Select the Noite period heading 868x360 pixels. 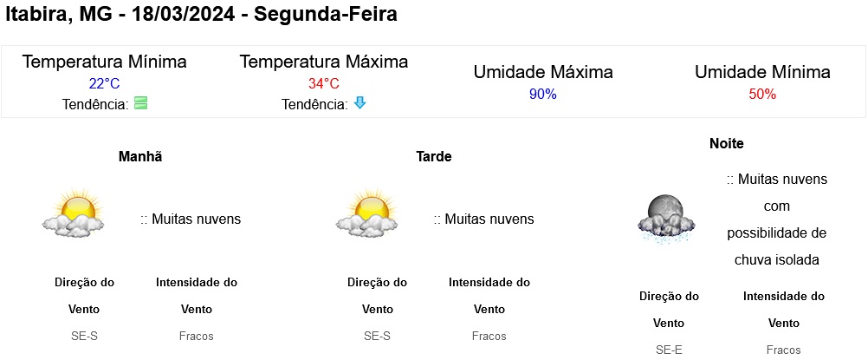coord(726,144)
